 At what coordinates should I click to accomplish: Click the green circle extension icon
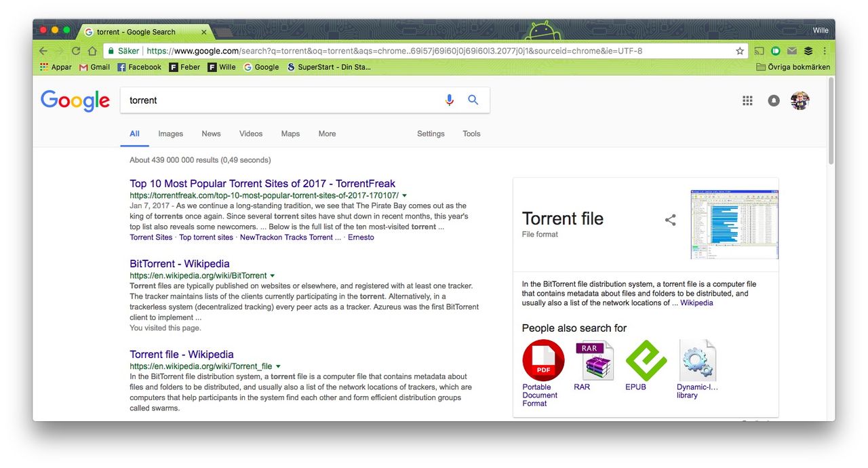pos(776,51)
